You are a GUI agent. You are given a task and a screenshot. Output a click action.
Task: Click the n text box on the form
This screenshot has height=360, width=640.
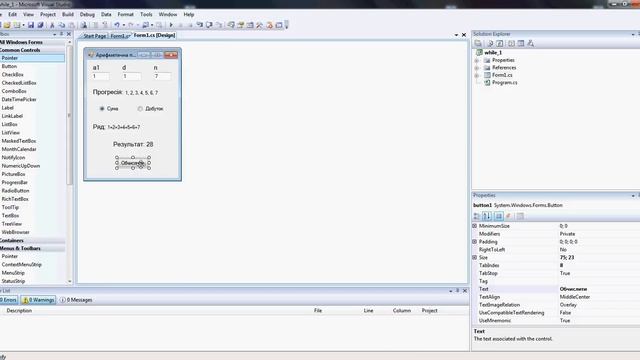pyautogui.click(x=162, y=76)
